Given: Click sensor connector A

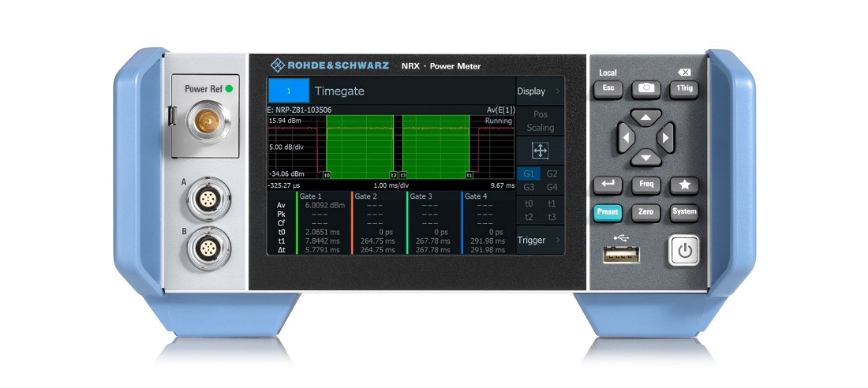Looking at the screenshot, I should click(x=207, y=200).
